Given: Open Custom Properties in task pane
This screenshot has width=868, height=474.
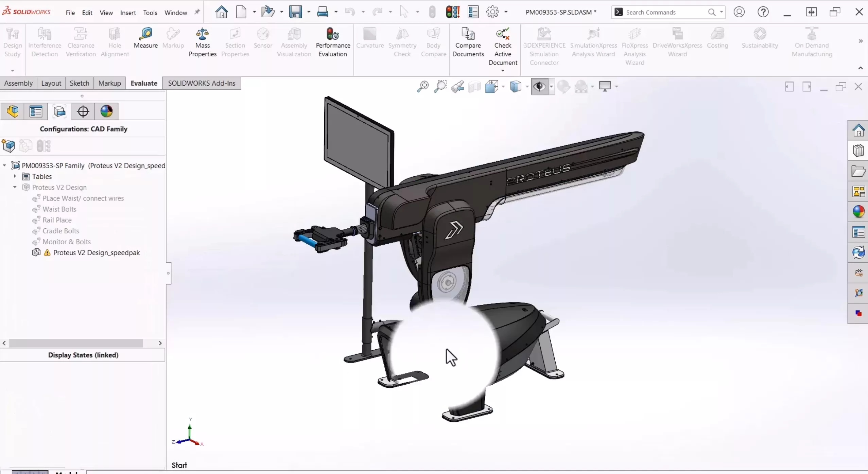Looking at the screenshot, I should (858, 232).
